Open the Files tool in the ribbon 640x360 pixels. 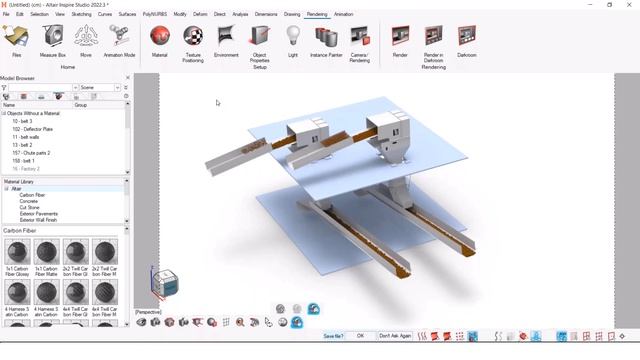pos(16,40)
